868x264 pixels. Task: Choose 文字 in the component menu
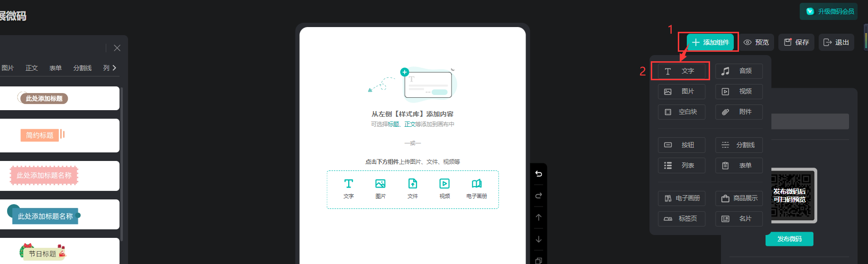(681, 71)
